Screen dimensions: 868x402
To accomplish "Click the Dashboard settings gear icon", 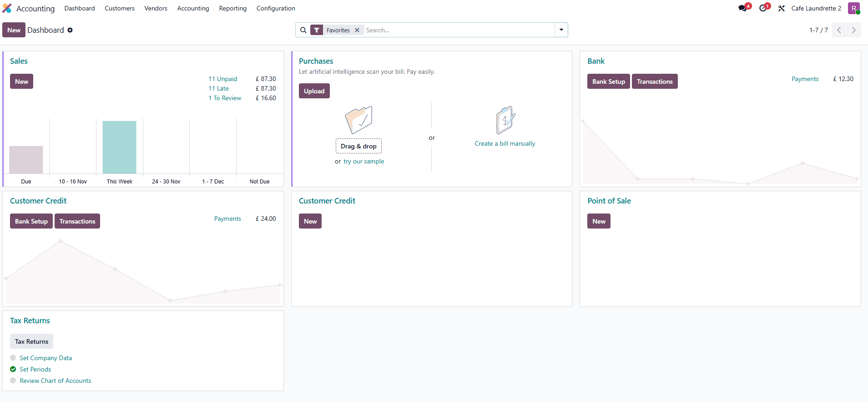I will point(70,30).
